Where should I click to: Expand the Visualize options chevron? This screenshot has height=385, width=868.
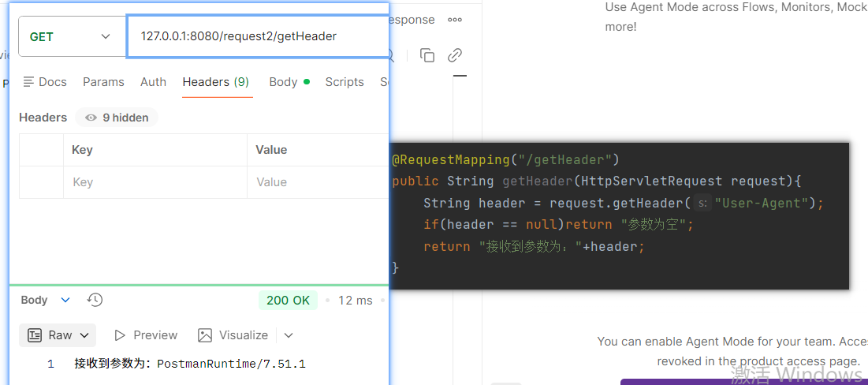tap(289, 335)
